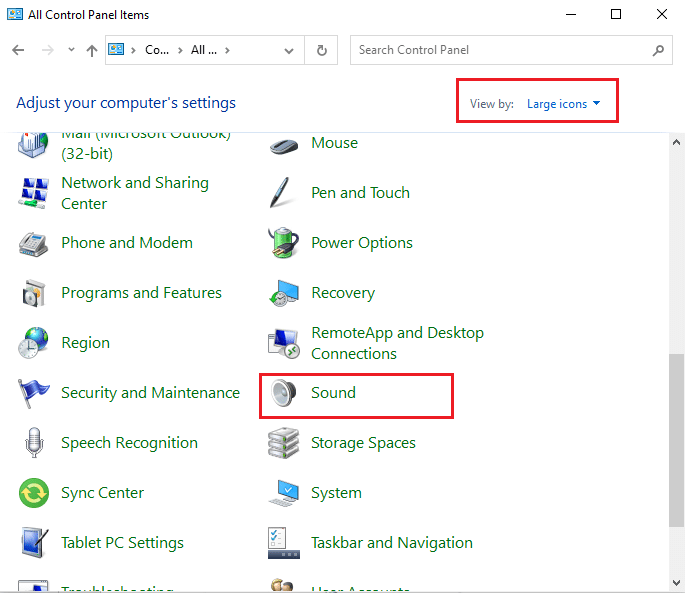Click the Security and Maintenance flag icon
This screenshot has width=685, height=594.
[34, 393]
